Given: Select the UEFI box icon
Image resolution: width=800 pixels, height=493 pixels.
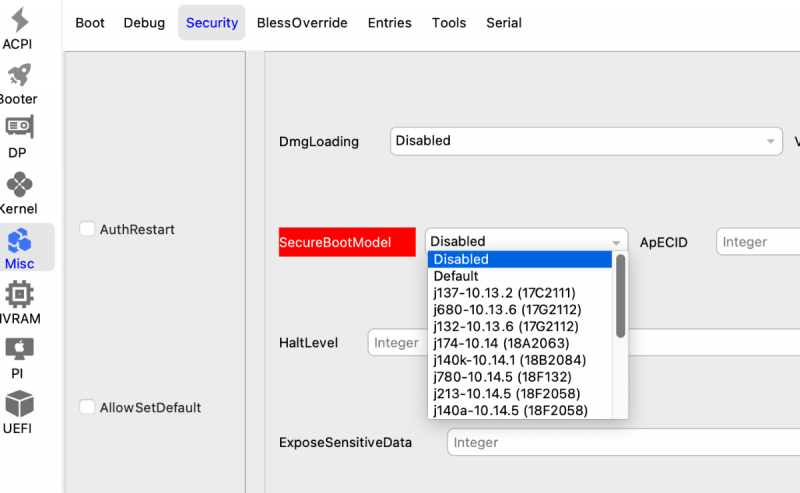Looking at the screenshot, I should point(19,405).
